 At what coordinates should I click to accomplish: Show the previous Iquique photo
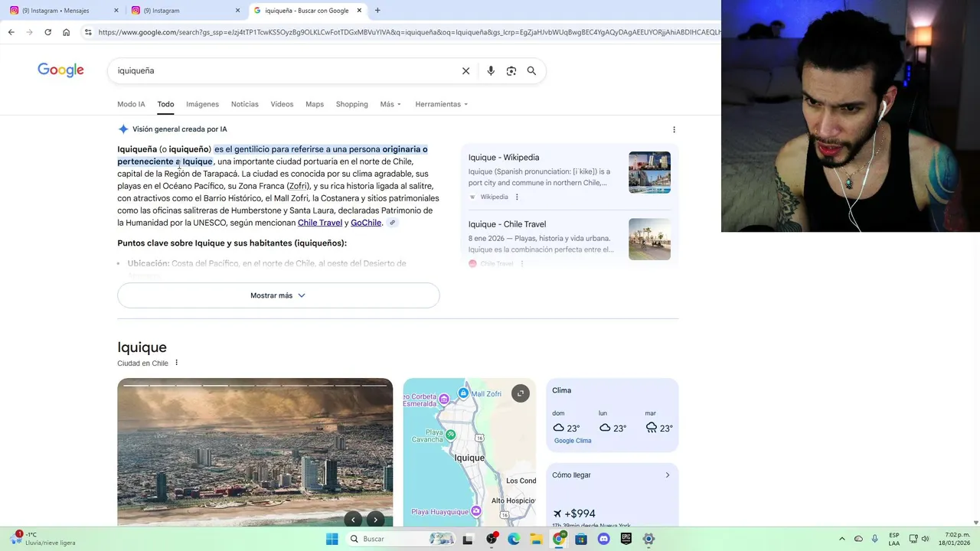pos(353,520)
